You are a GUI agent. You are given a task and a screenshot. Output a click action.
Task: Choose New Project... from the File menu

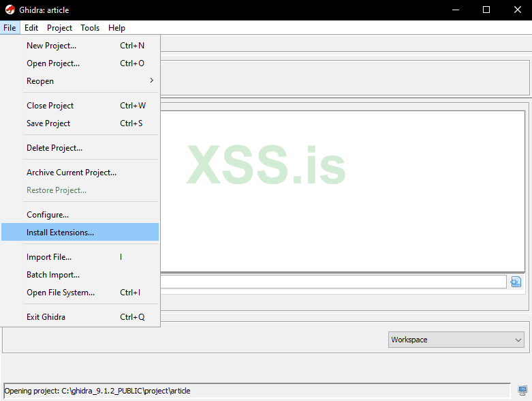coord(80,46)
